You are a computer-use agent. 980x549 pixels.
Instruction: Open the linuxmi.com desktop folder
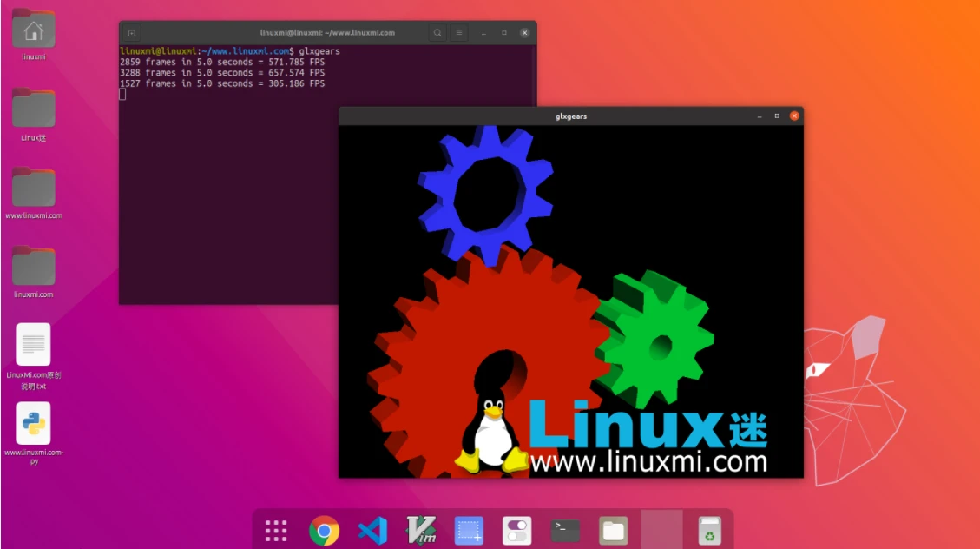[x=33, y=266]
